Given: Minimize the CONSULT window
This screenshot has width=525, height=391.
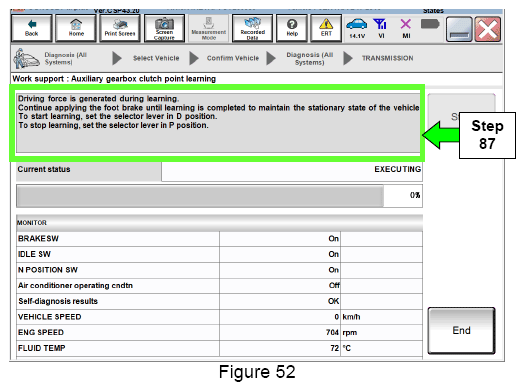Looking at the screenshot, I should [x=459, y=29].
